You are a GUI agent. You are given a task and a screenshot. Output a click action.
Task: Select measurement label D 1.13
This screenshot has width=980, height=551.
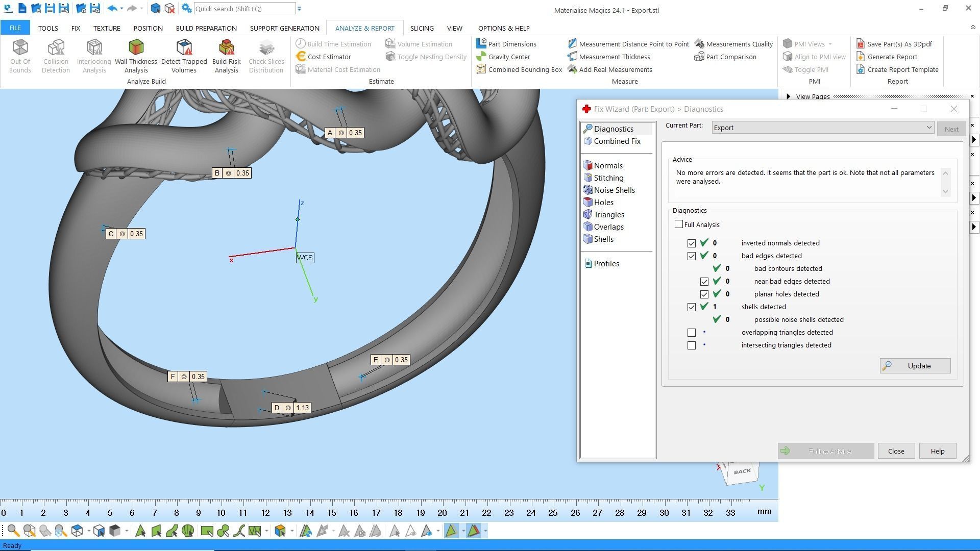pos(291,408)
